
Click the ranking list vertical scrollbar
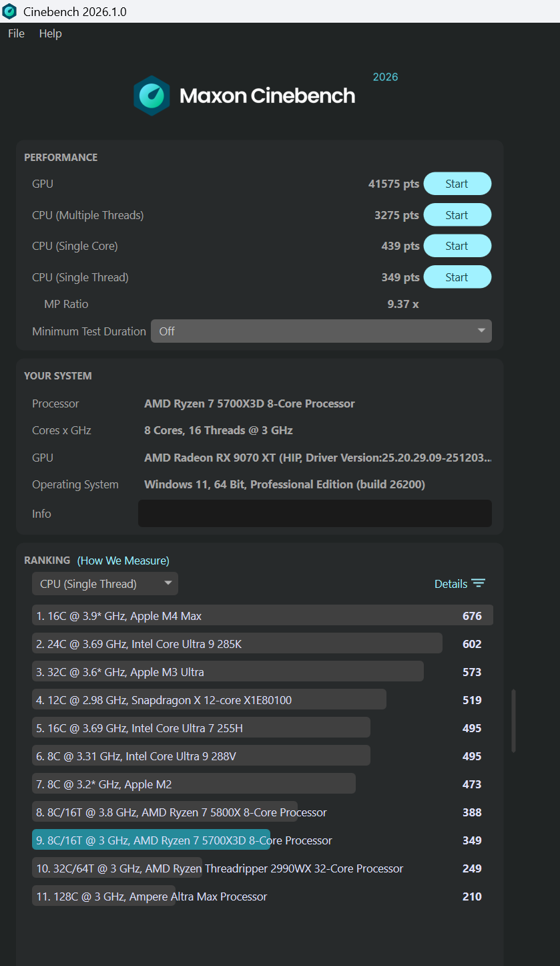click(x=513, y=721)
